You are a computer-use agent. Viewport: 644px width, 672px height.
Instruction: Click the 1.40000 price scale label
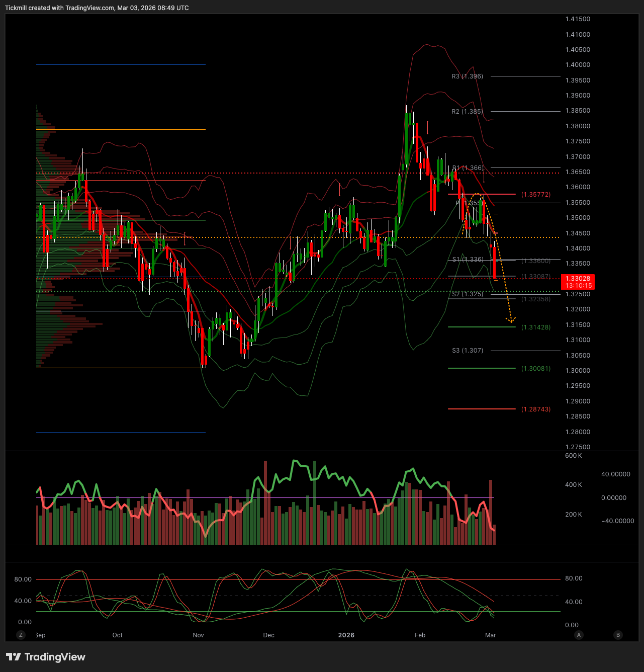[x=578, y=65]
